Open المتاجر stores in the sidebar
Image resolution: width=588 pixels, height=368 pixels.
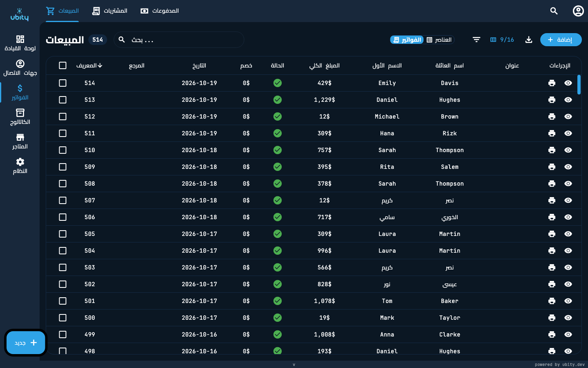click(x=20, y=141)
